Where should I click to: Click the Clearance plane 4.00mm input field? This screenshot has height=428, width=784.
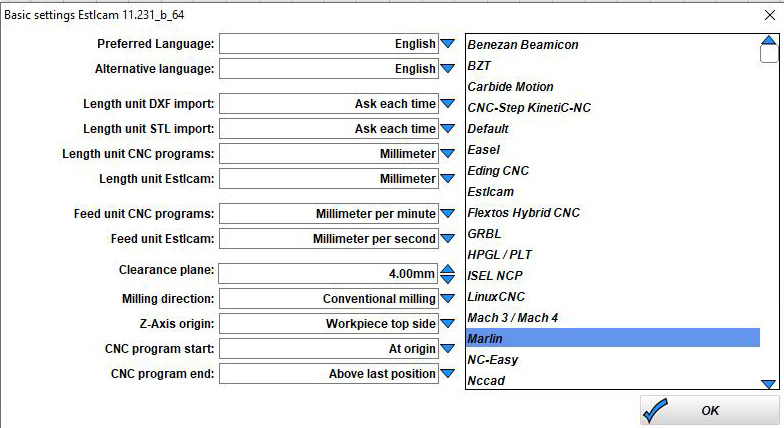328,274
